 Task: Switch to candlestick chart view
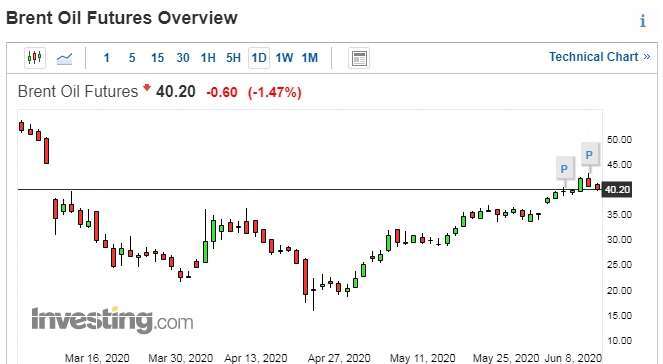35,57
